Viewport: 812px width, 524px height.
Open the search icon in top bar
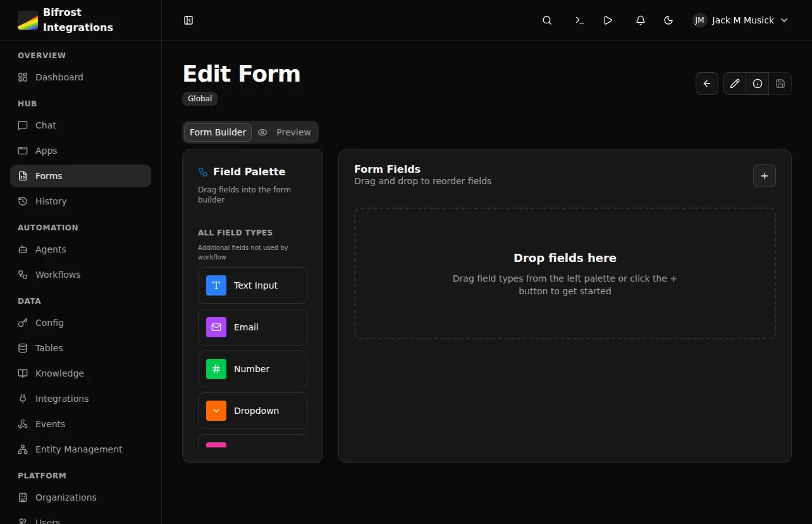(546, 20)
